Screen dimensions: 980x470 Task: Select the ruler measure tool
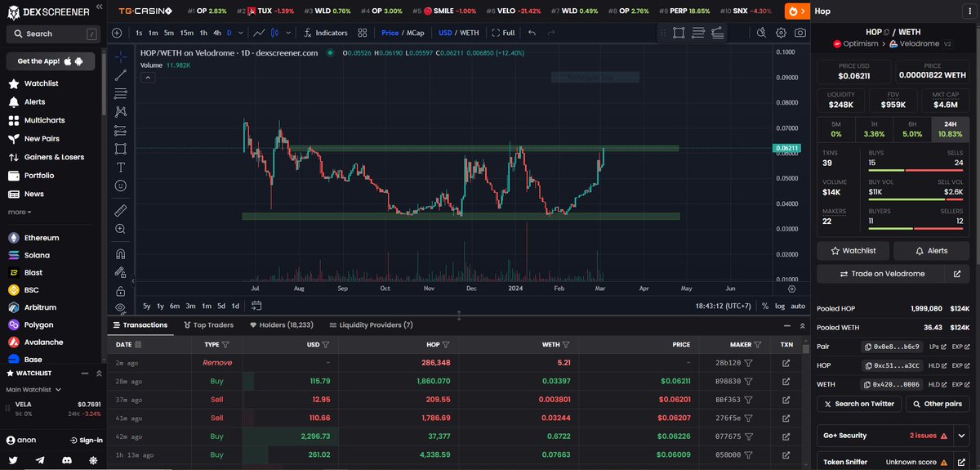tap(121, 210)
